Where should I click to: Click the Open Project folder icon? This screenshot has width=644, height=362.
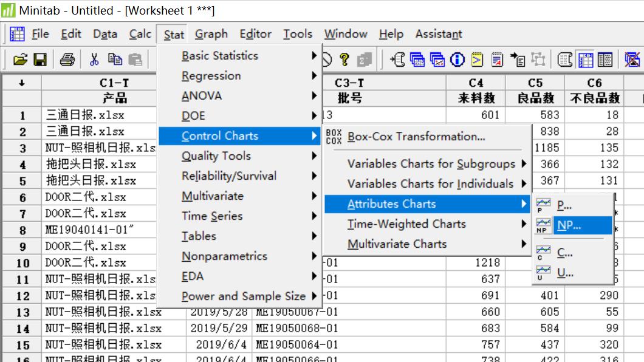pyautogui.click(x=20, y=60)
